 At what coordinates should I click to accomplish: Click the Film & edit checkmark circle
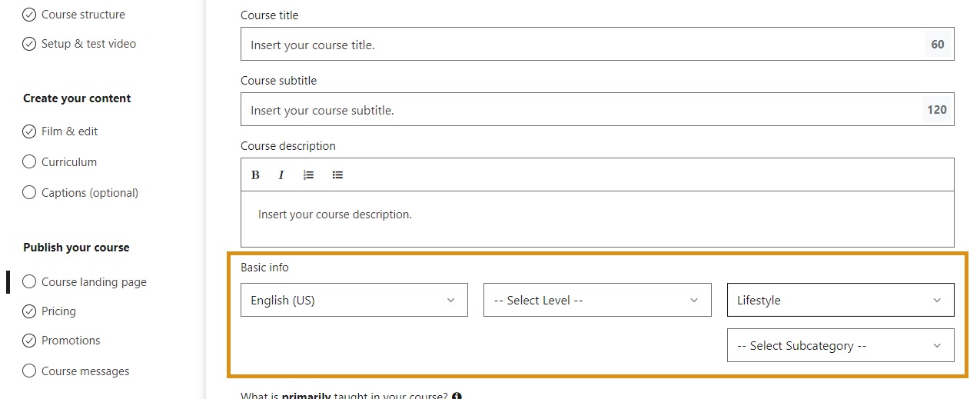pos(29,131)
